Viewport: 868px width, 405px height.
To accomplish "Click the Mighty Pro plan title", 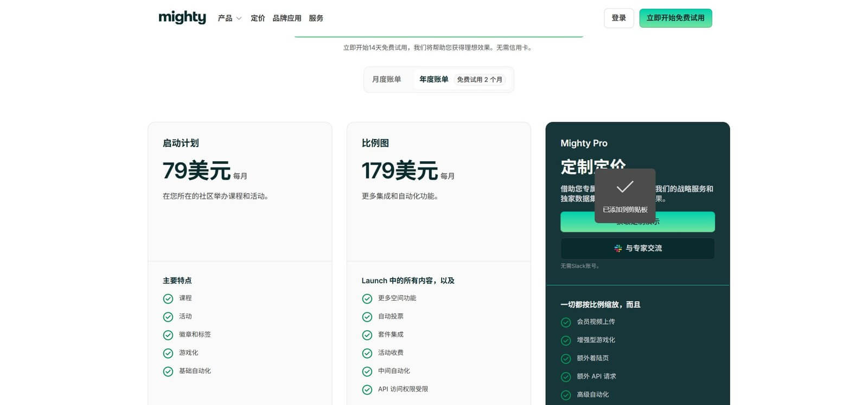I will click(584, 143).
